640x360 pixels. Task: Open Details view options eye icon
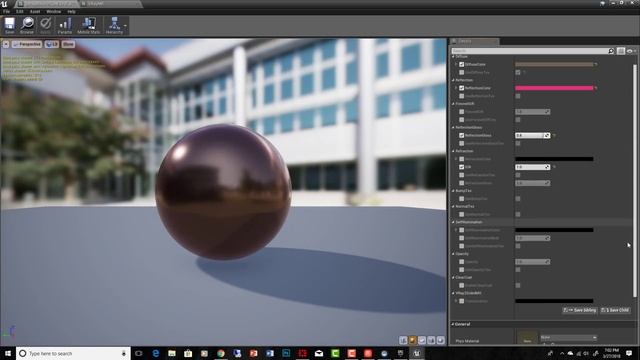[631, 51]
